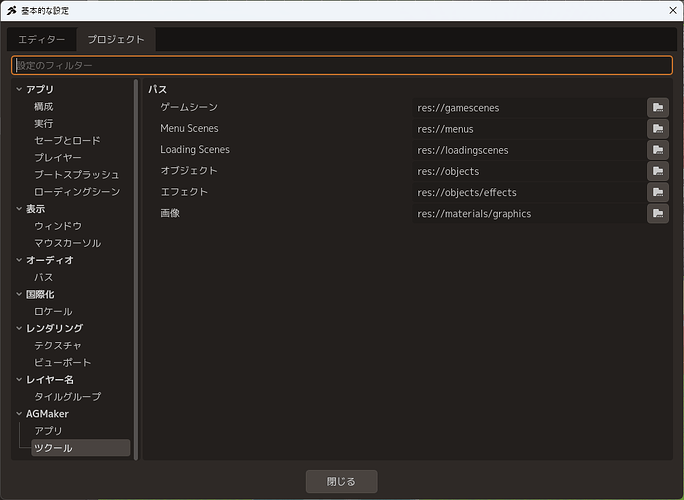Screen dimensions: 684x500
Task: Click the 画像 property label
Action: 170,213
